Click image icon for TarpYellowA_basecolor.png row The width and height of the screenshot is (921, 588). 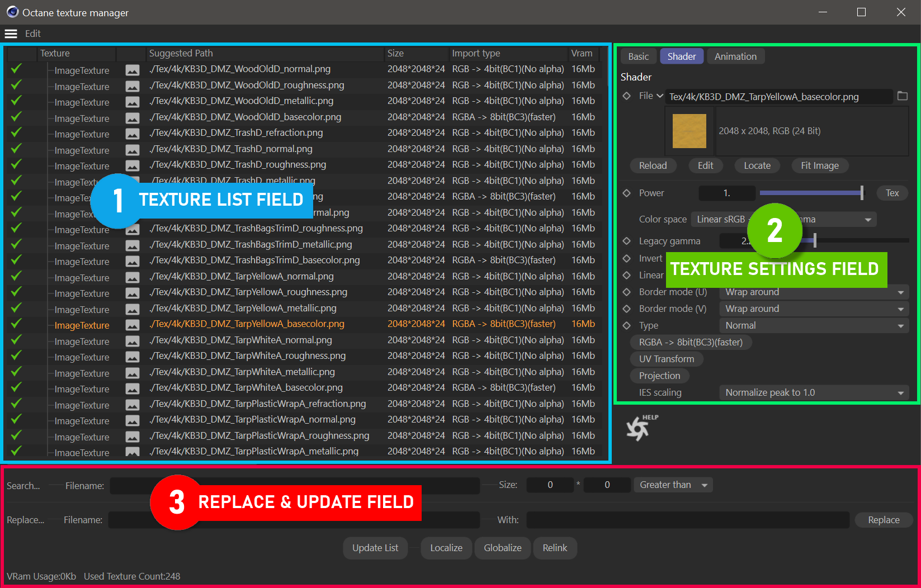133,325
